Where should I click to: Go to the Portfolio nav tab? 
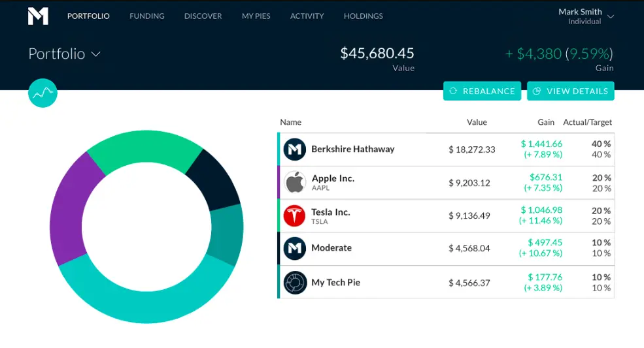tap(88, 16)
